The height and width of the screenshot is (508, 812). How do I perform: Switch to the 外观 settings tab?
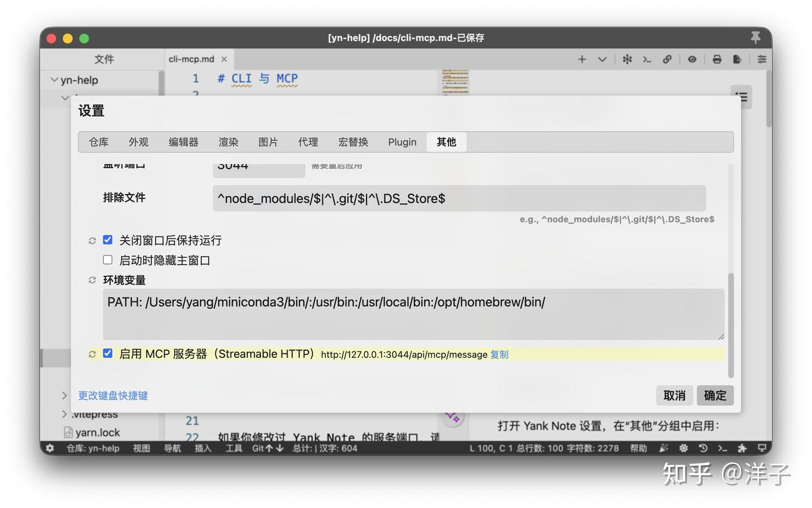139,142
